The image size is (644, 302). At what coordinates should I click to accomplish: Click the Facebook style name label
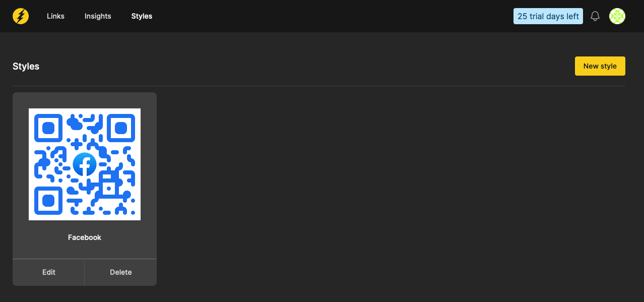click(85, 237)
